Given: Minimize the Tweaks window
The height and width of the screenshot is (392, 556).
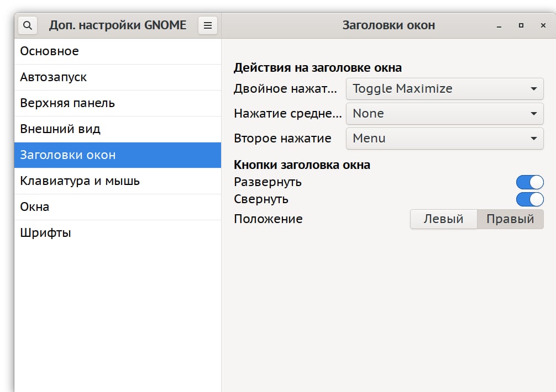Looking at the screenshot, I should click(499, 26).
